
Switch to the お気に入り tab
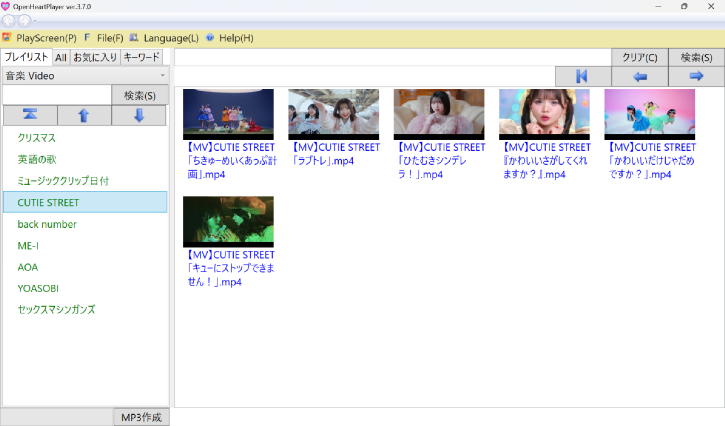(95, 57)
